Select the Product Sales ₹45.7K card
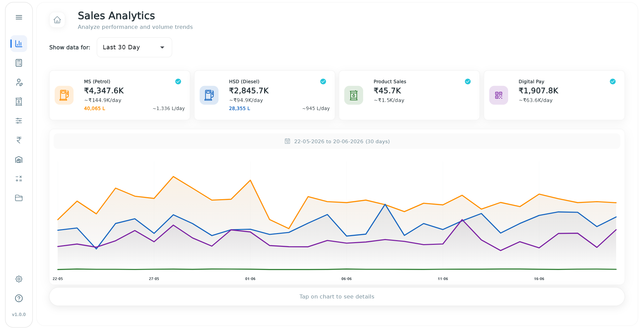This screenshot has height=329, width=644. tap(409, 95)
